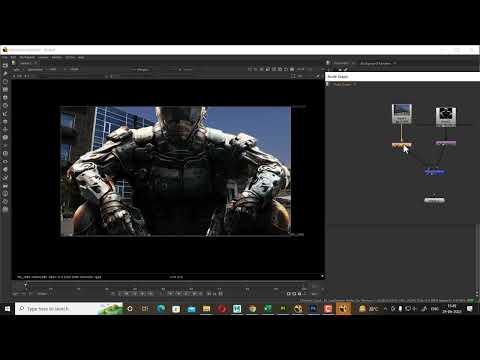Open the viewer zoom level dropdown
Viewport: 480px width, 360px height.
pos(301,69)
